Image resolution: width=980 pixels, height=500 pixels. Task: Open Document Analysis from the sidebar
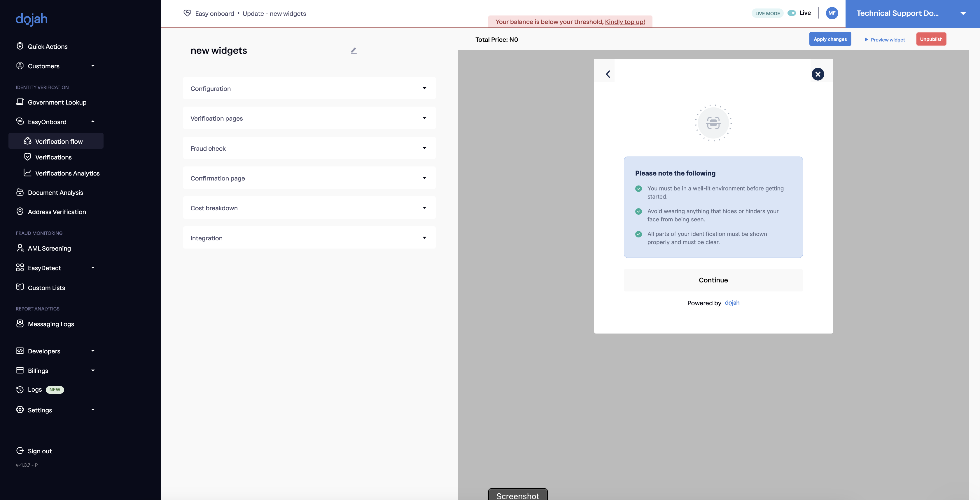tap(55, 193)
